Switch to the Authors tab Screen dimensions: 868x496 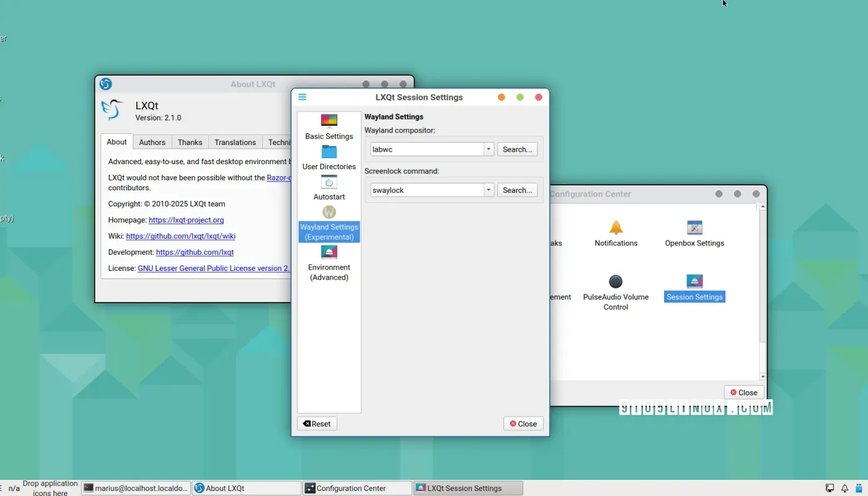pyautogui.click(x=152, y=142)
